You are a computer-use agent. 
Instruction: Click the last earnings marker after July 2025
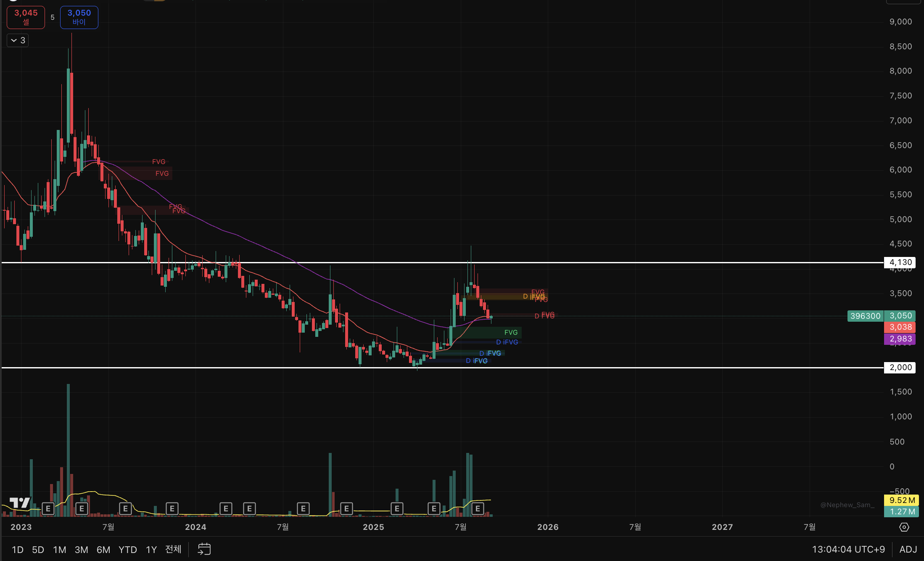478,508
